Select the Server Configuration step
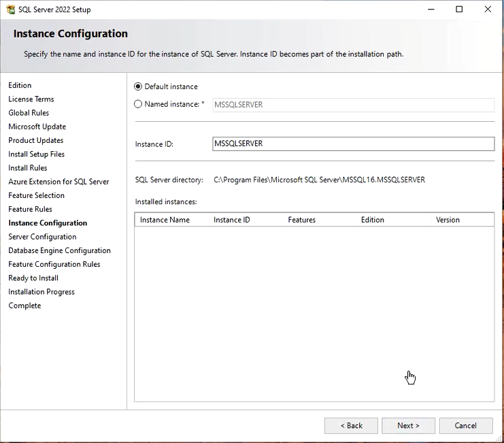Screen dimensions: 504x443 click(x=42, y=237)
